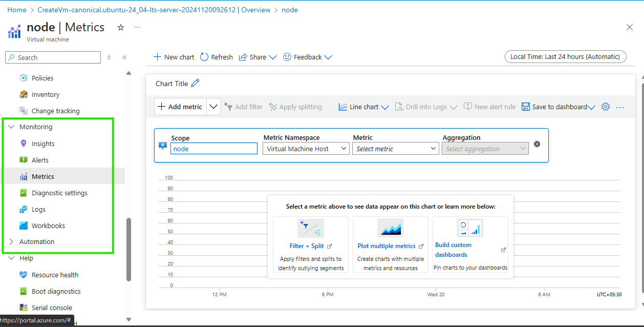Click the Serial console icon
644x327 pixels.
(24, 308)
